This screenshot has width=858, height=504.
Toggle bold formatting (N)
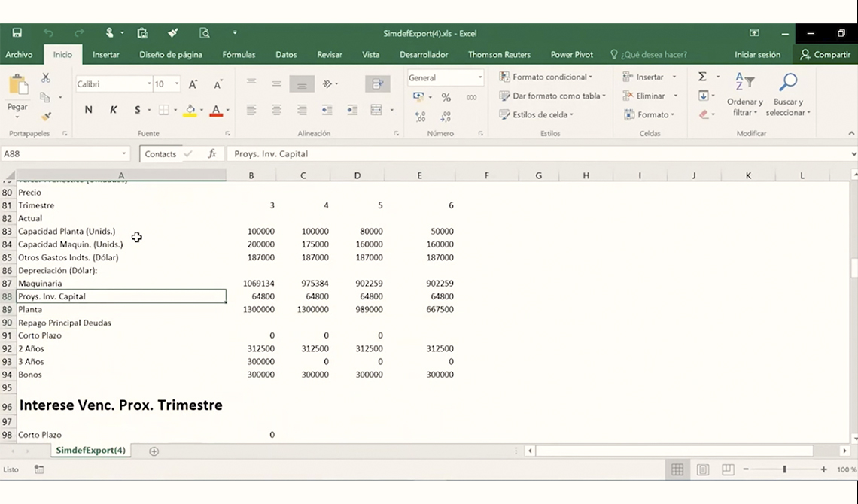pos(88,110)
